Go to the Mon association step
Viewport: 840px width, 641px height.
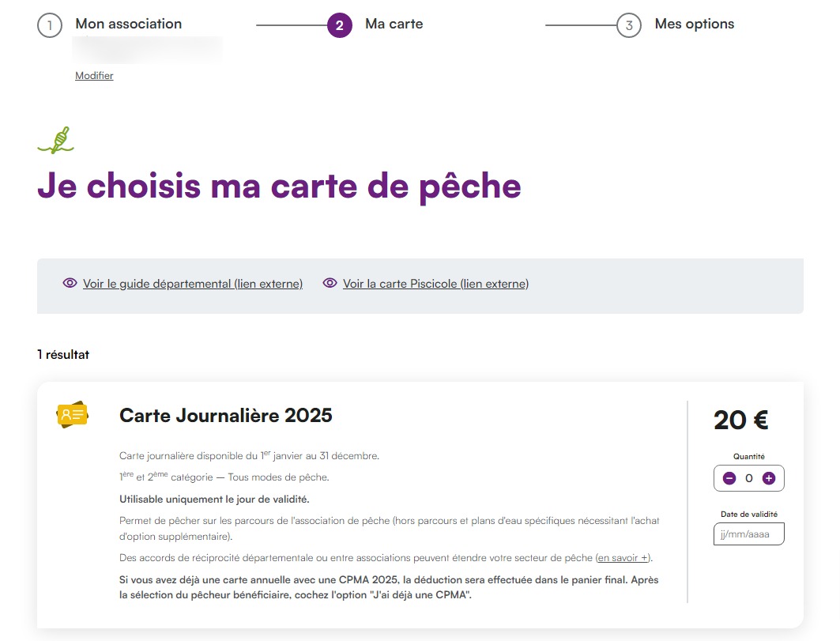(x=128, y=24)
